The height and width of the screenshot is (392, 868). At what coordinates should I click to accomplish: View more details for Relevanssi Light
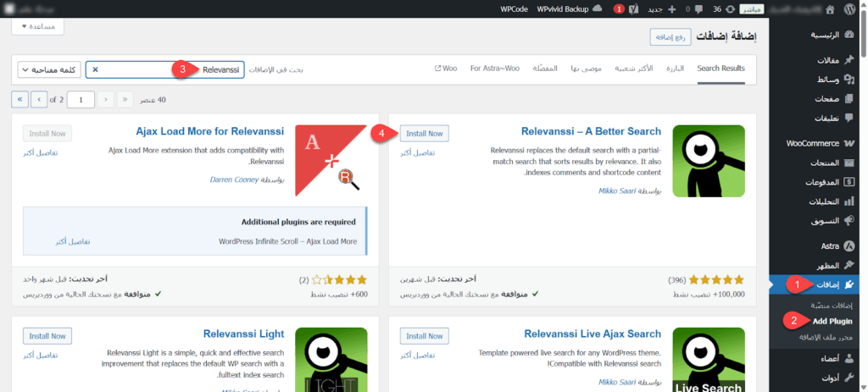tap(40, 355)
